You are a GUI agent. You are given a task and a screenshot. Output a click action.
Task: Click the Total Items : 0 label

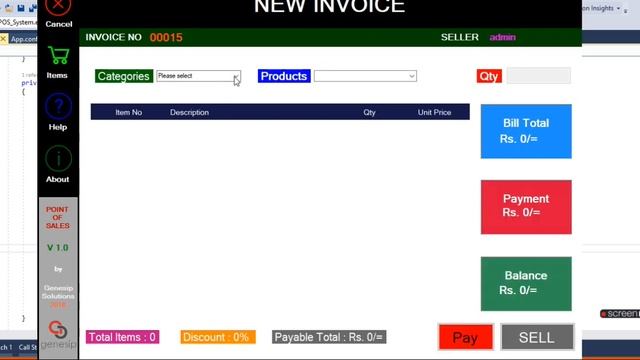[x=122, y=337]
